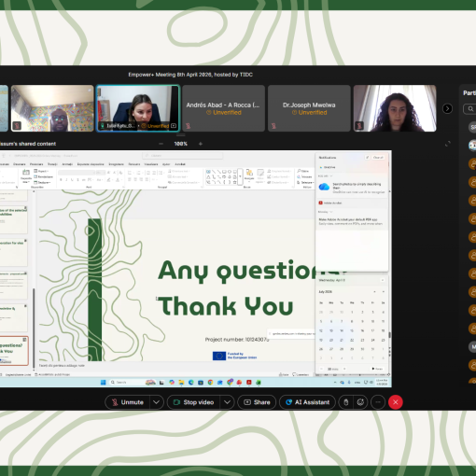Open video options arrow beside Stop video
The width and height of the screenshot is (476, 476).
click(228, 402)
